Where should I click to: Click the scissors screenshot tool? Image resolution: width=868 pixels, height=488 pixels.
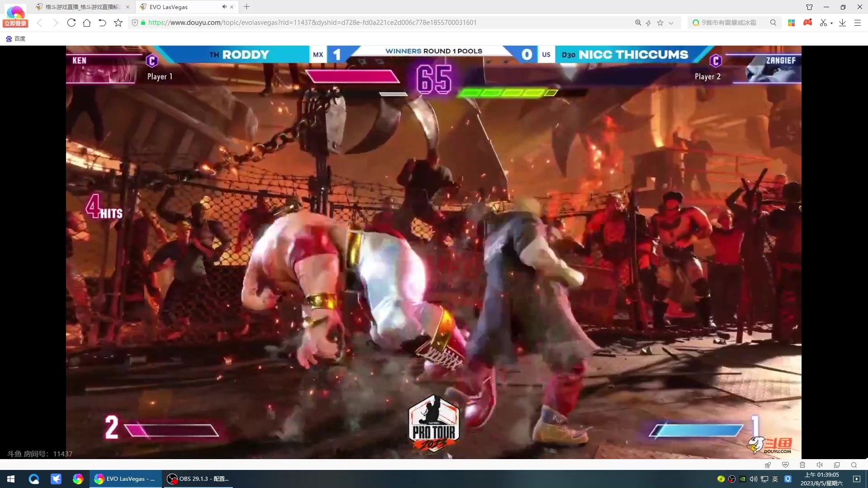click(x=823, y=23)
